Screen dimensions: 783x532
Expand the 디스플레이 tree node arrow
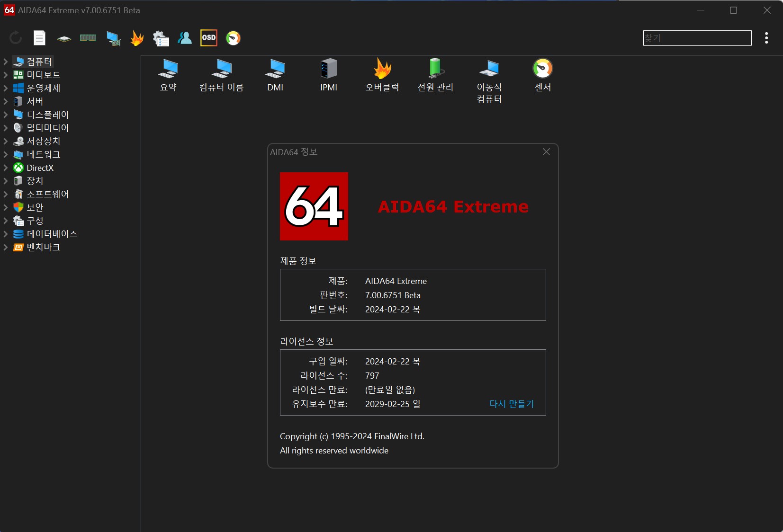coord(6,115)
